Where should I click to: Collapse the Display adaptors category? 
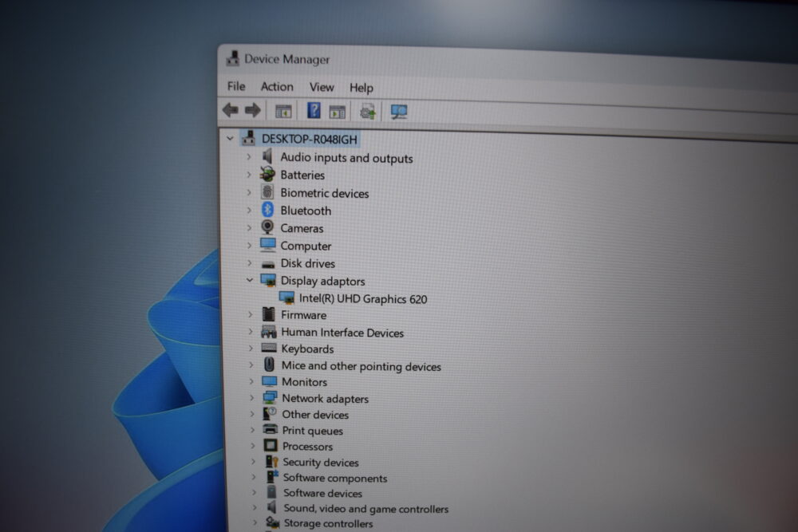pos(249,280)
